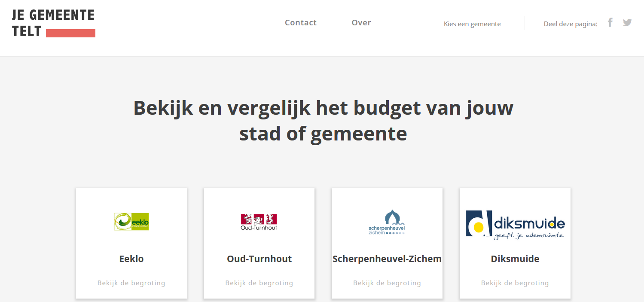The image size is (644, 302).
Task: Open the 'Kies een gemeente' dropdown
Action: click(472, 24)
